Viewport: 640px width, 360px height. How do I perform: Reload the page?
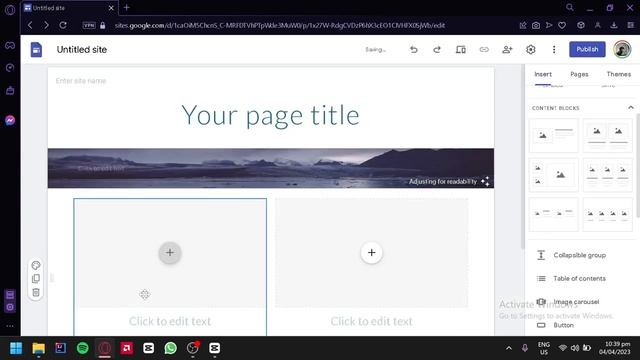coord(63,25)
